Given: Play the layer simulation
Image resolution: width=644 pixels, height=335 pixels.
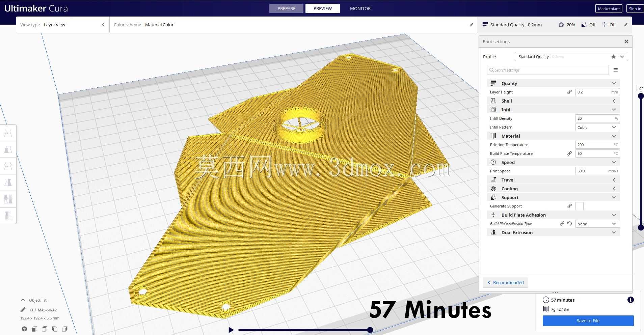Looking at the screenshot, I should (x=231, y=330).
